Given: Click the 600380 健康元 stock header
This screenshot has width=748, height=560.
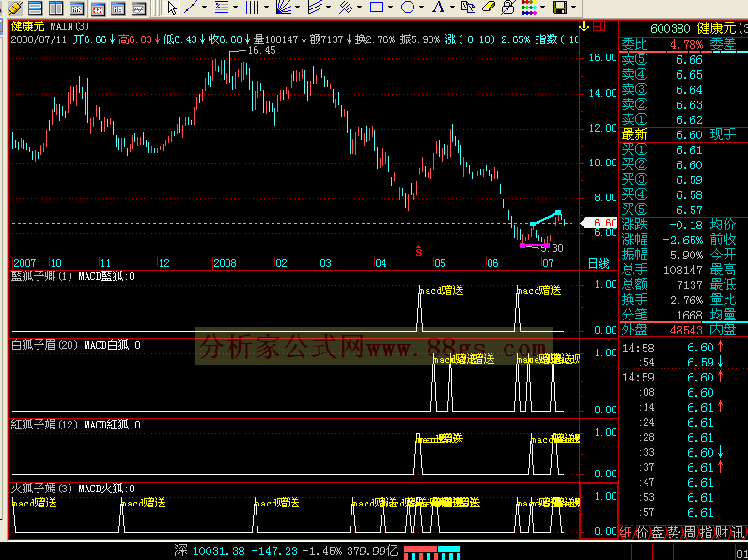Looking at the screenshot, I should pyautogui.click(x=699, y=28).
